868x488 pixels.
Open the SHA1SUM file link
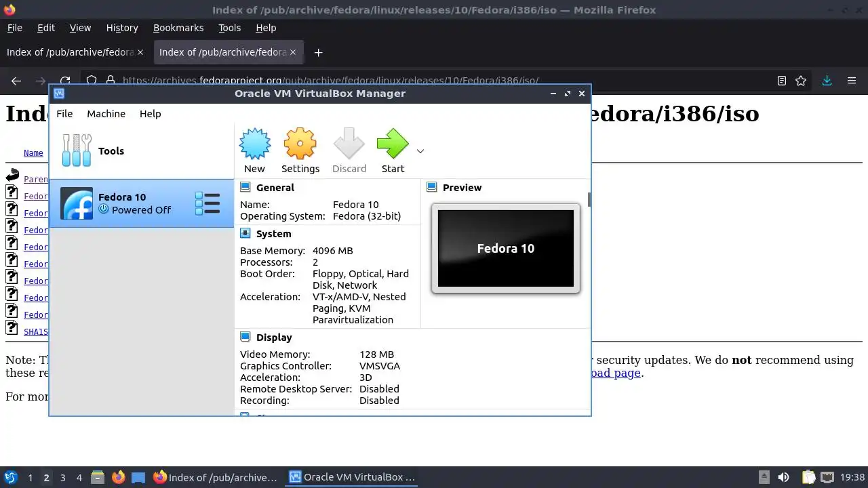(x=36, y=332)
